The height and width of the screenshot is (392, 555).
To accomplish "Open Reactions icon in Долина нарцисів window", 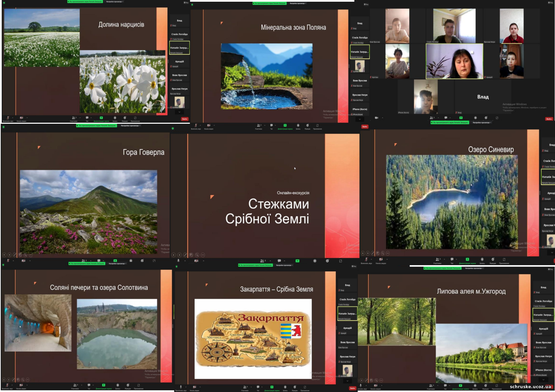I will click(125, 118).
